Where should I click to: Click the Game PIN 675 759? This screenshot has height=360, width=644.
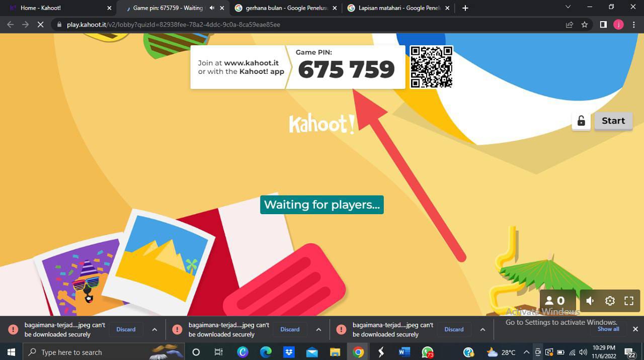(x=346, y=70)
